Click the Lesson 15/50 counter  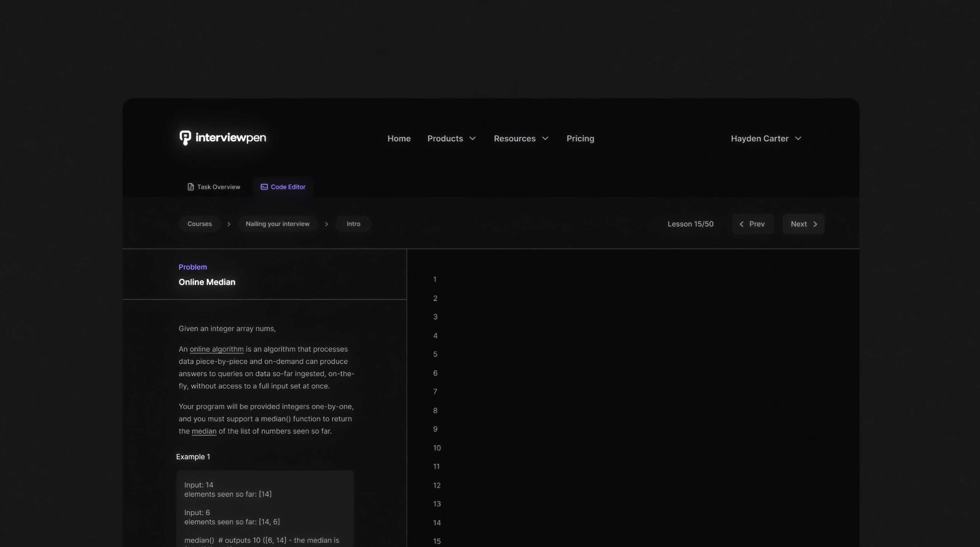pos(690,224)
